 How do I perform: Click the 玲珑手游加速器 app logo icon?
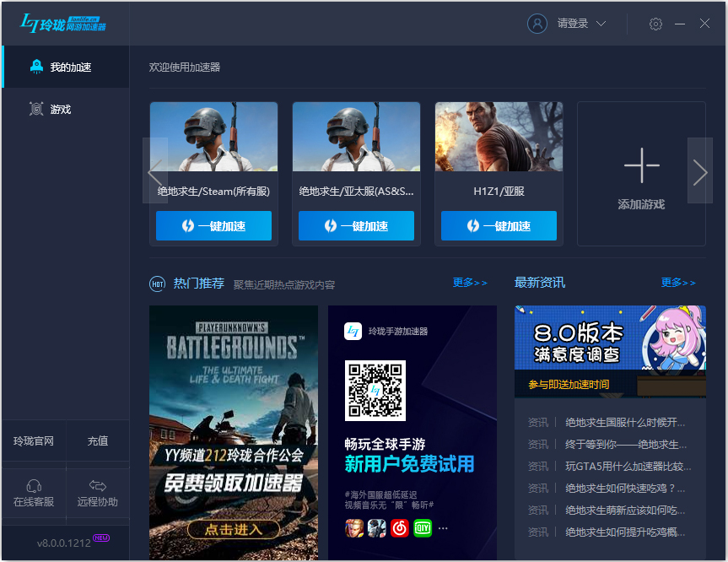353,331
